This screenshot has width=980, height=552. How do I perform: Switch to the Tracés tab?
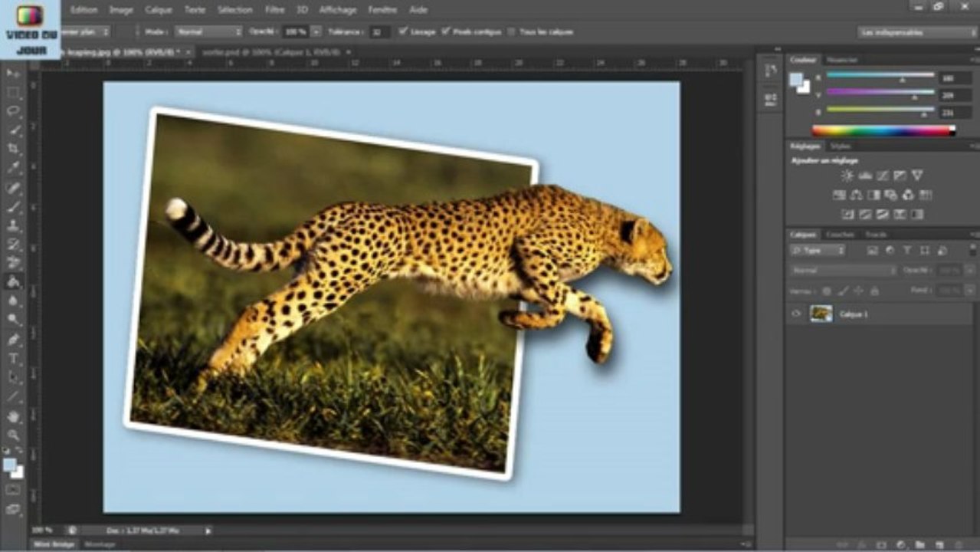click(876, 235)
